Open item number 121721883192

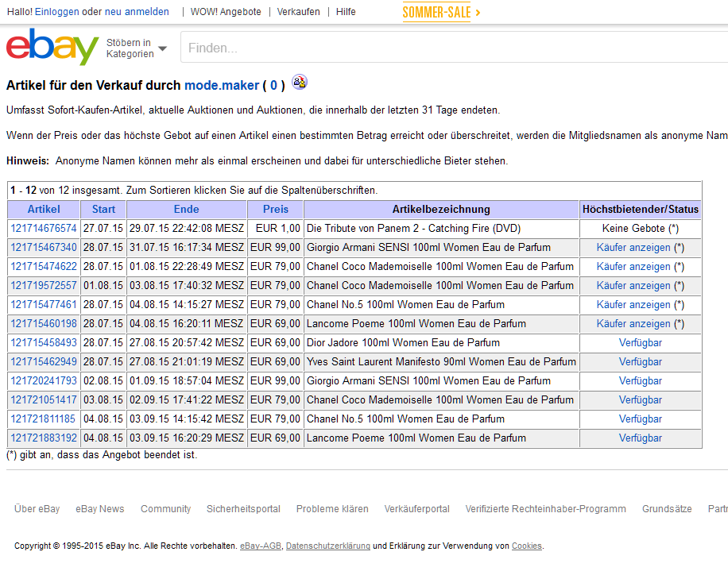pyautogui.click(x=44, y=438)
